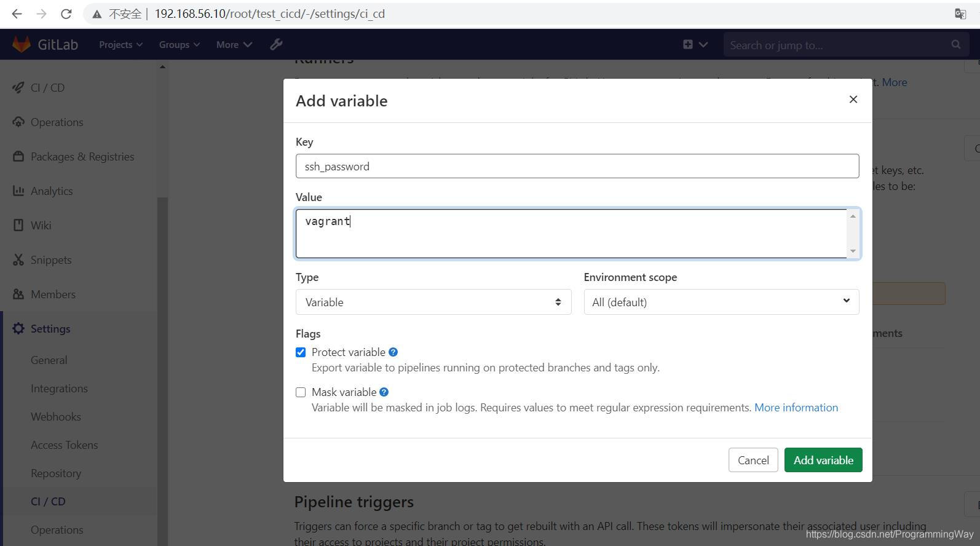This screenshot has width=980, height=546.
Task: Click the Cancel button
Action: pyautogui.click(x=753, y=460)
